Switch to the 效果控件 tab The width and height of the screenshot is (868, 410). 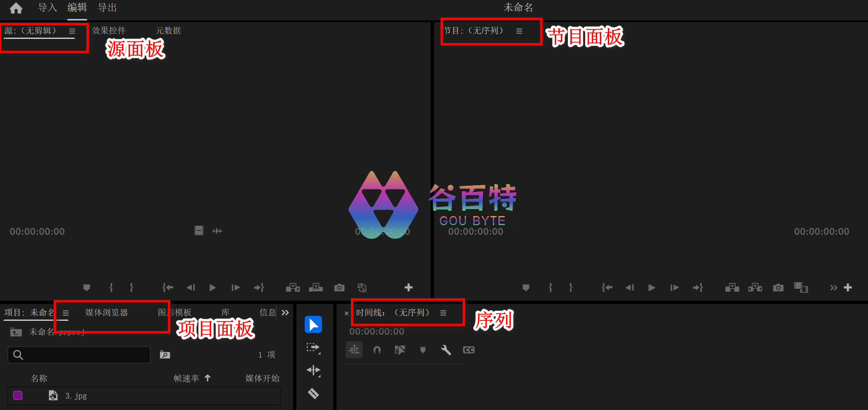108,31
